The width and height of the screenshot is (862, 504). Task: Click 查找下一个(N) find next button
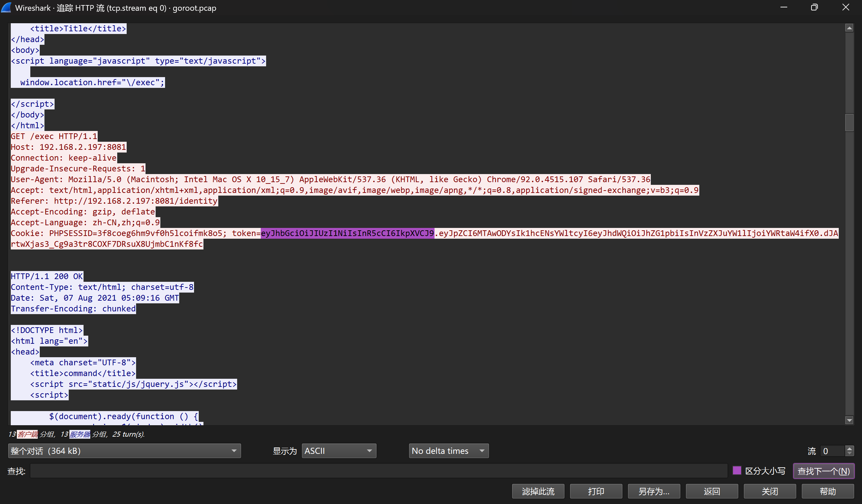(x=824, y=471)
